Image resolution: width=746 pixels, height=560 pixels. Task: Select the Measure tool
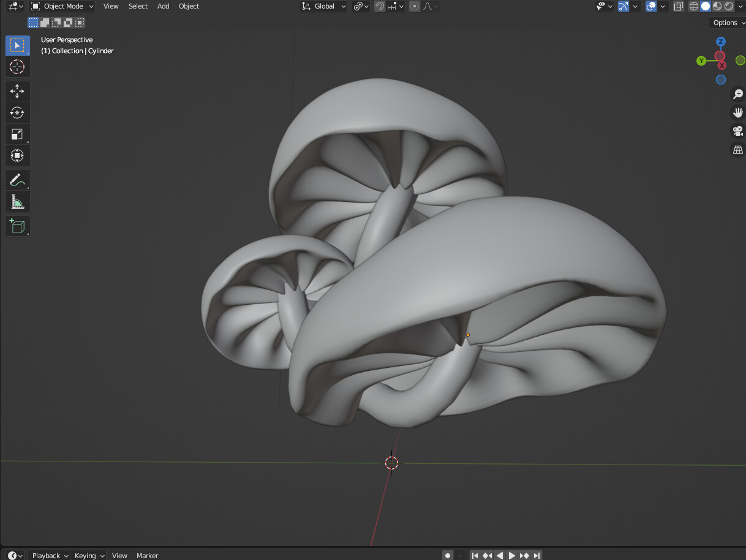click(17, 201)
